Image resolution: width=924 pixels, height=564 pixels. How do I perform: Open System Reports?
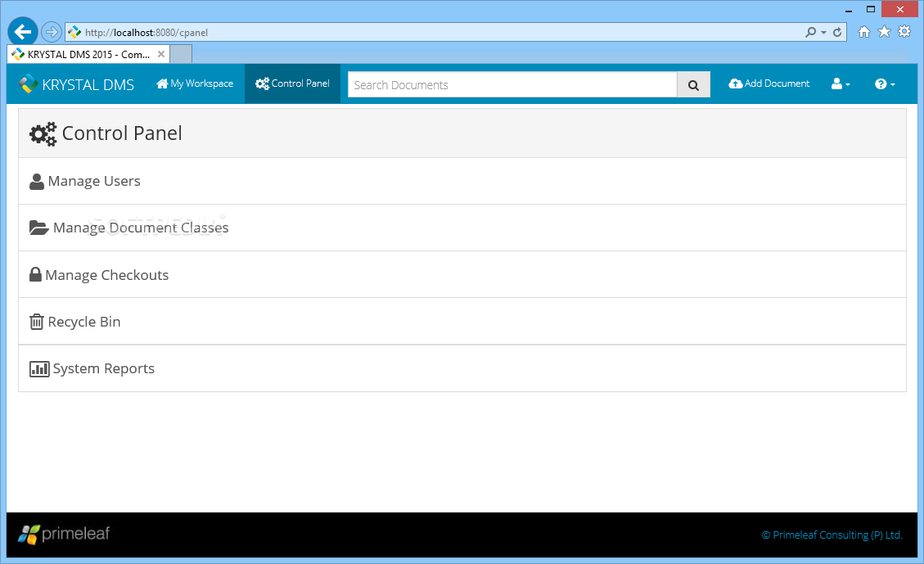[462, 368]
